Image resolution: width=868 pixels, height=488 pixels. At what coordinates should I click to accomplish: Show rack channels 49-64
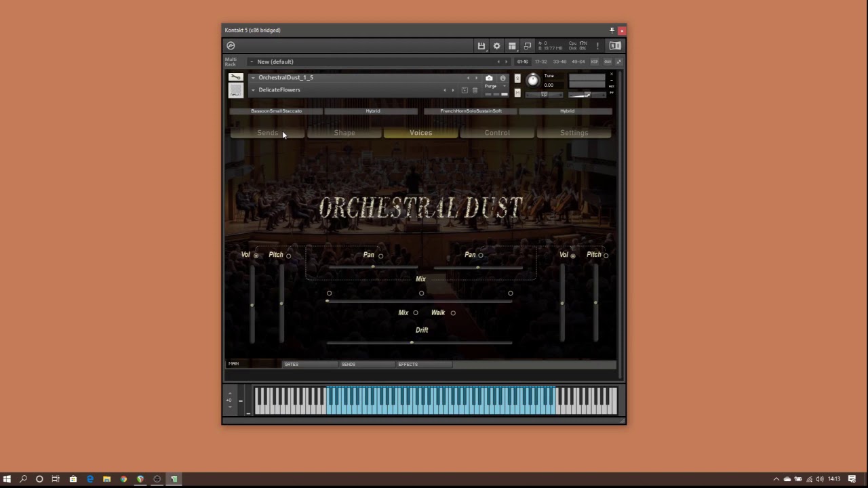[578, 62]
